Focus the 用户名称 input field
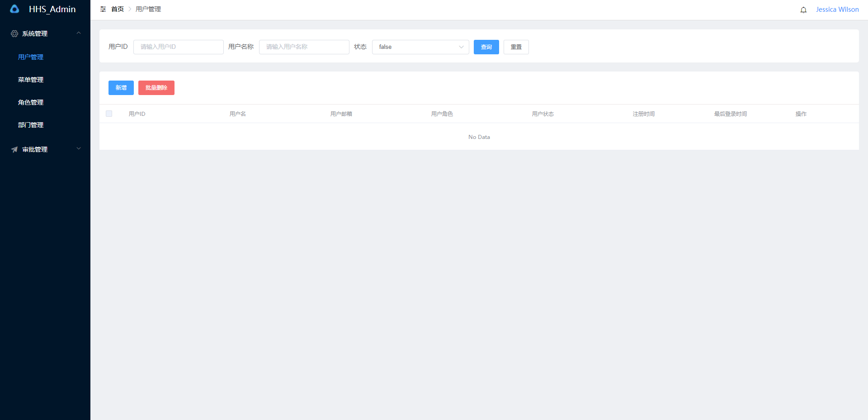868x420 pixels. click(x=304, y=47)
